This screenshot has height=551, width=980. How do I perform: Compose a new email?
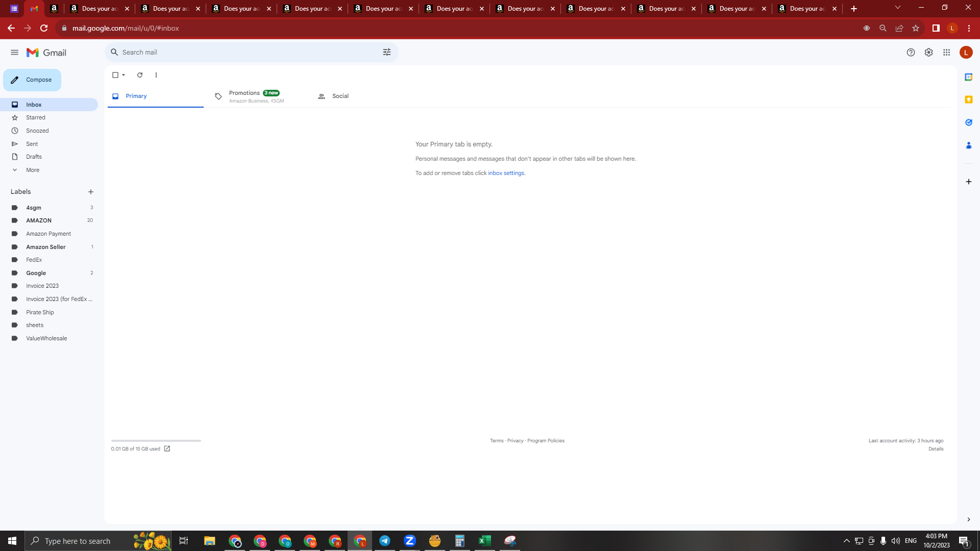[32, 80]
